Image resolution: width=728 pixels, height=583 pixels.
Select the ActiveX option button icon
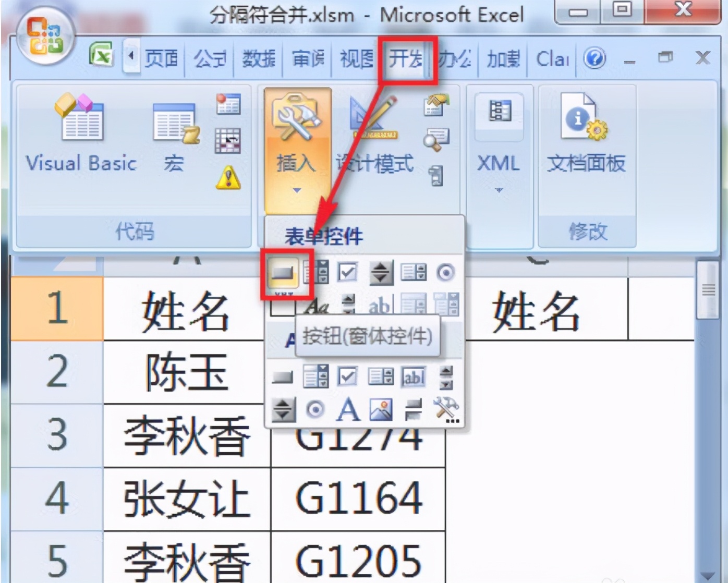pos(315,409)
